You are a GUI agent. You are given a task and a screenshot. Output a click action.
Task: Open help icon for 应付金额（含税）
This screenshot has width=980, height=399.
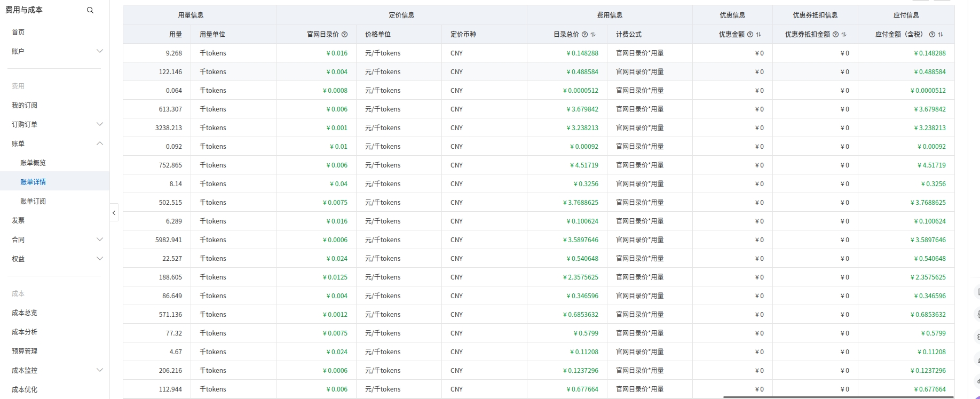point(932,34)
